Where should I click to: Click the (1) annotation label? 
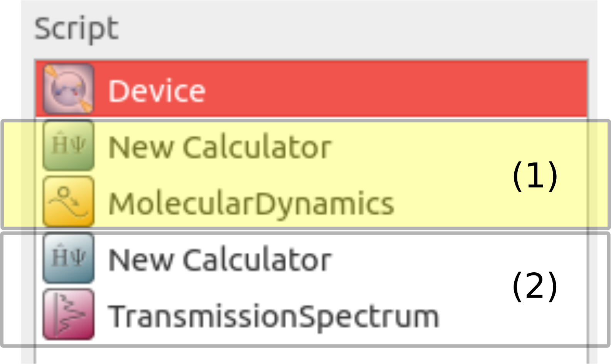535,176
